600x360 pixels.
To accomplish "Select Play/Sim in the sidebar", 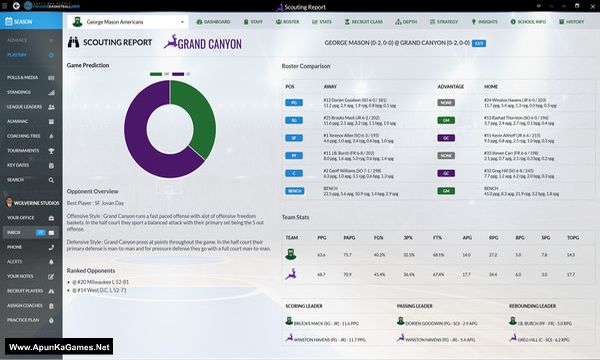I will [x=31, y=55].
